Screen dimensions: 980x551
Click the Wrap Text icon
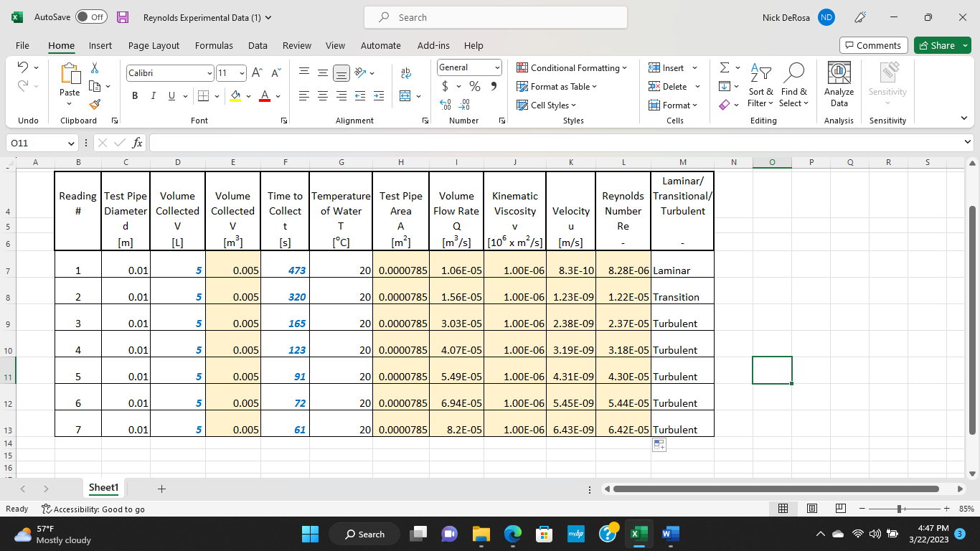(x=406, y=73)
